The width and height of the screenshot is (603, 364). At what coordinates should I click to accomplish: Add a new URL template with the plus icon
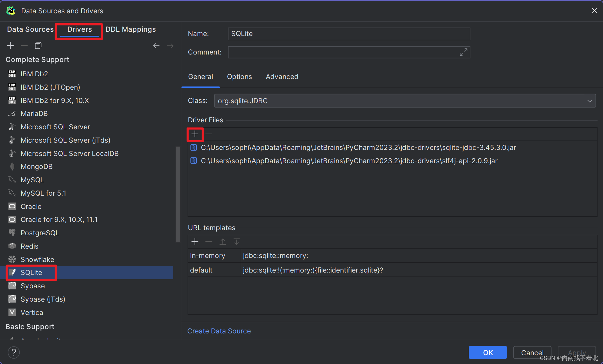(195, 241)
